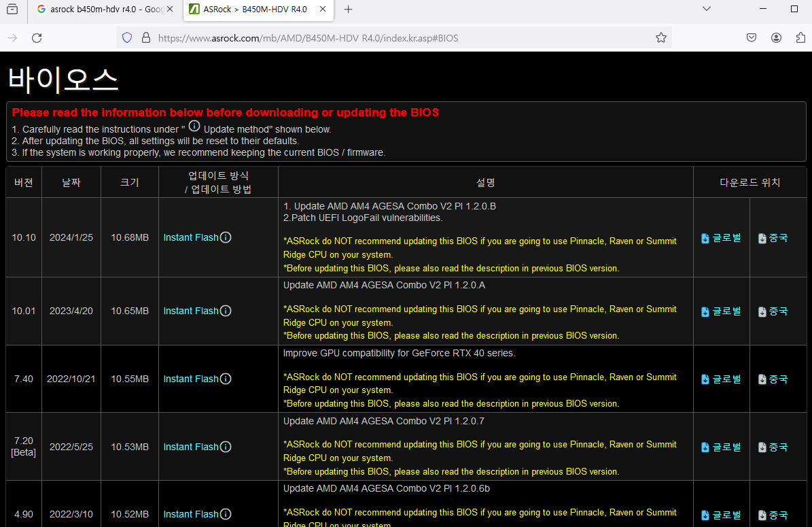The height and width of the screenshot is (527, 812).
Task: Switch to the asrock b450m-hdv r4.0 Google tab
Action: point(105,10)
